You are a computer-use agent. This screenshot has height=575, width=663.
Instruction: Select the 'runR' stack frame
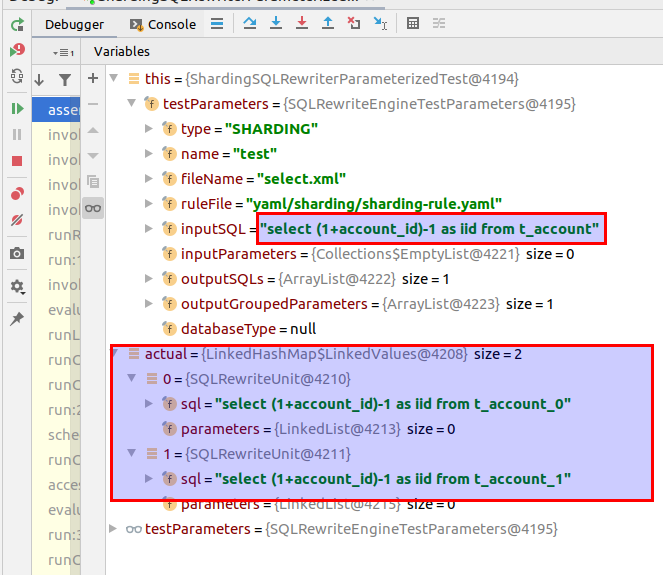(x=56, y=235)
